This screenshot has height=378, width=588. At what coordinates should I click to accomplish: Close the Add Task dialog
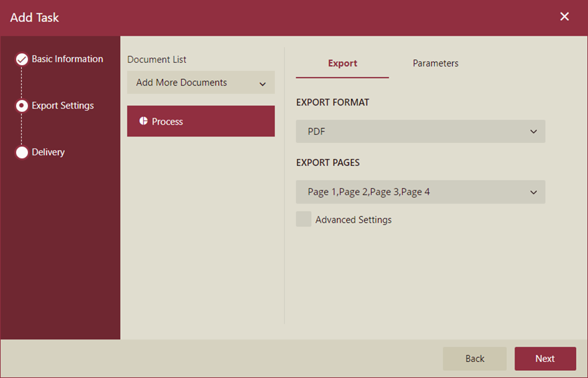click(x=564, y=17)
